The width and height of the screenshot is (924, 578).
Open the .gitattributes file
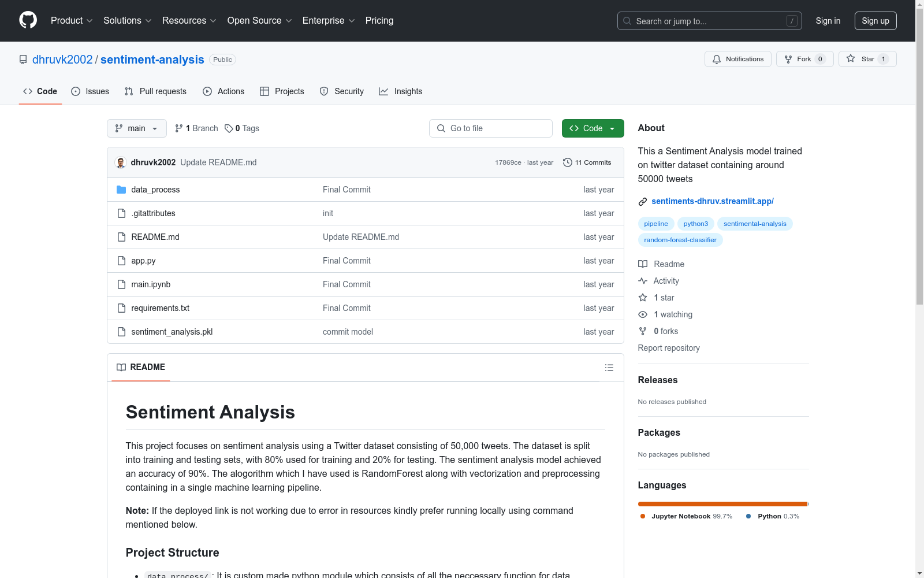point(153,213)
